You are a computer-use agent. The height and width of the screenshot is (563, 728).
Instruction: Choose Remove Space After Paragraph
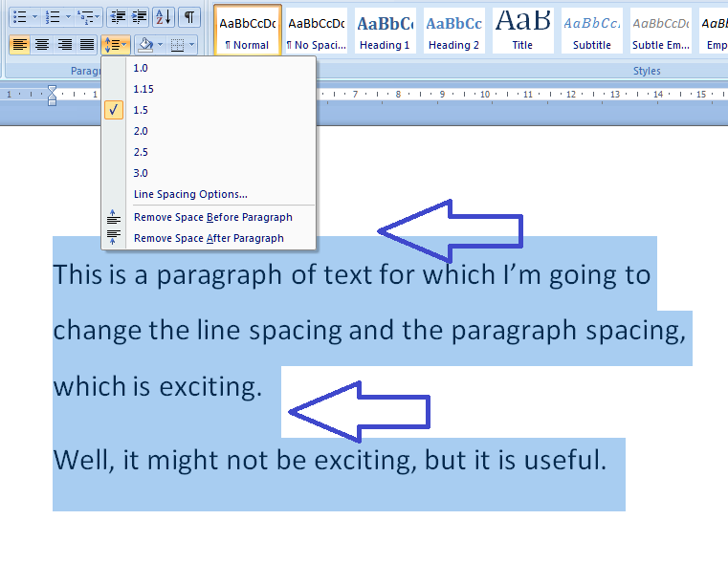[209, 238]
